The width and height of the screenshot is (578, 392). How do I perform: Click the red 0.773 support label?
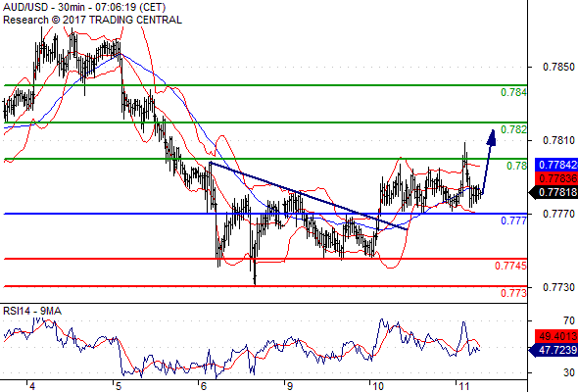tap(513, 294)
